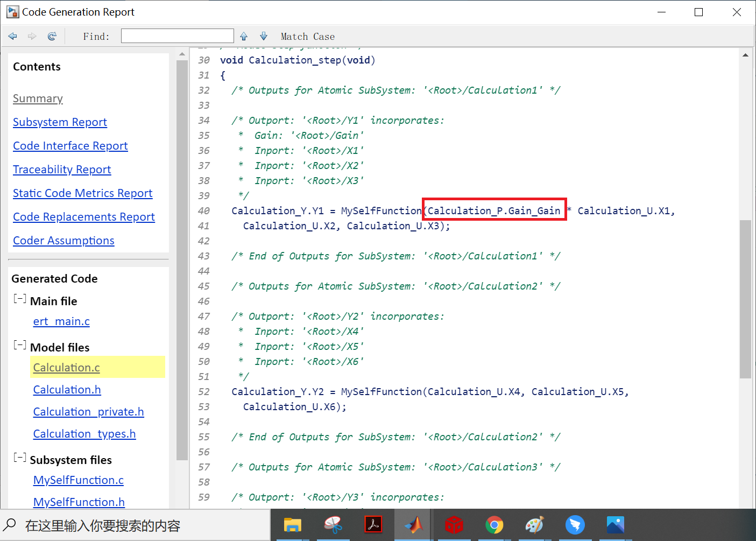Image resolution: width=756 pixels, height=541 pixels.
Task: Click the Calculation_U.X6 argument on line 53
Action: click(289, 406)
